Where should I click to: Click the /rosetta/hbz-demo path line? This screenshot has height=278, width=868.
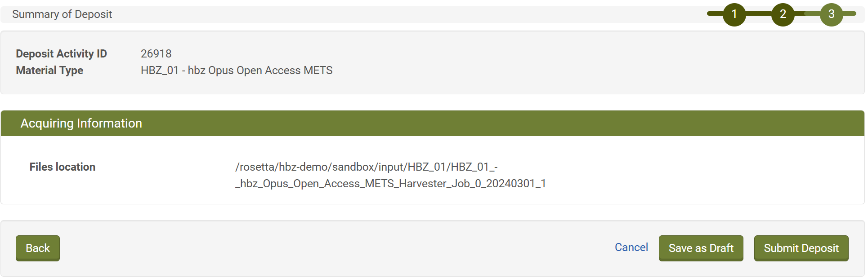click(x=366, y=167)
